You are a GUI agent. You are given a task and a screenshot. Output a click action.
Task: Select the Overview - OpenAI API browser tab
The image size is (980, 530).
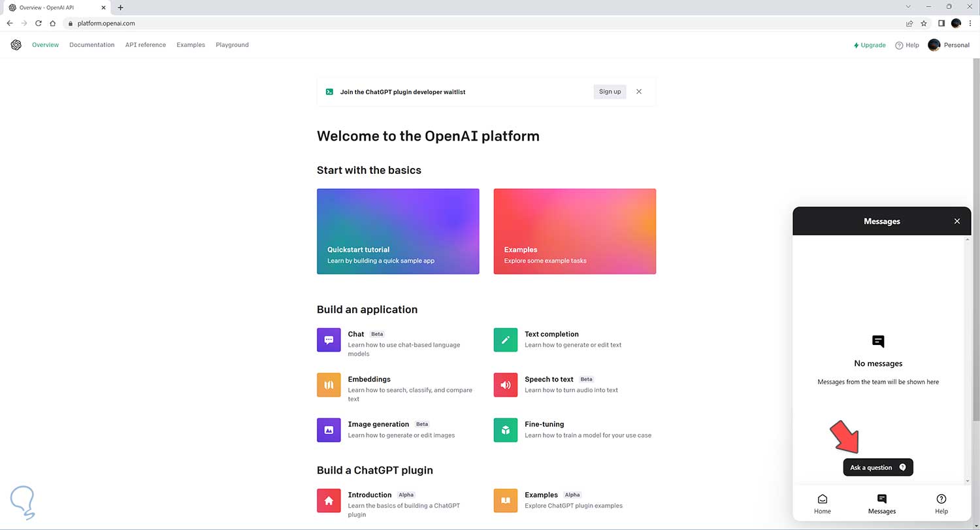(x=56, y=7)
